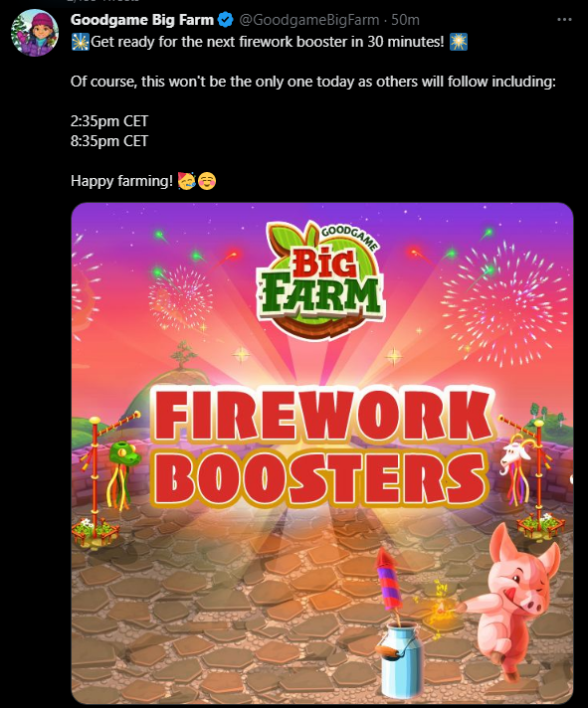Click the 8:35pm CET time text

click(x=109, y=141)
